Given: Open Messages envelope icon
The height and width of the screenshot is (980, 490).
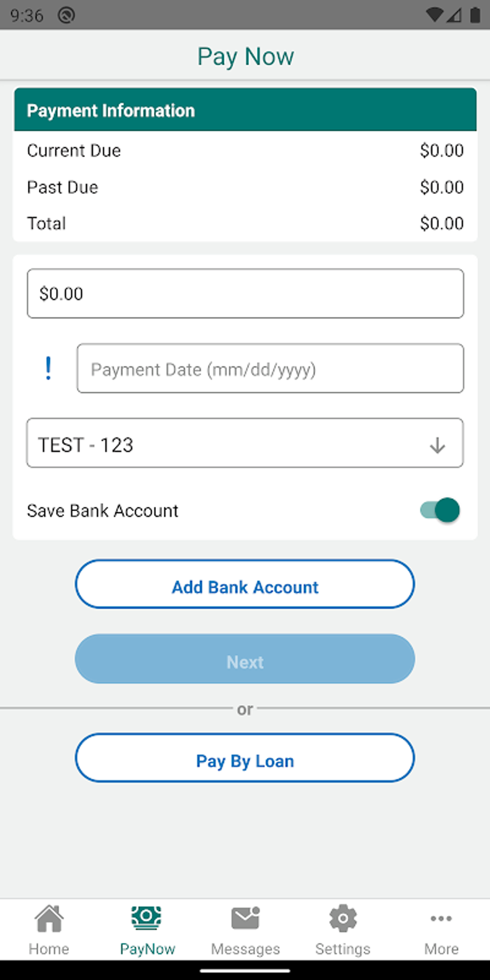Looking at the screenshot, I should tap(245, 918).
